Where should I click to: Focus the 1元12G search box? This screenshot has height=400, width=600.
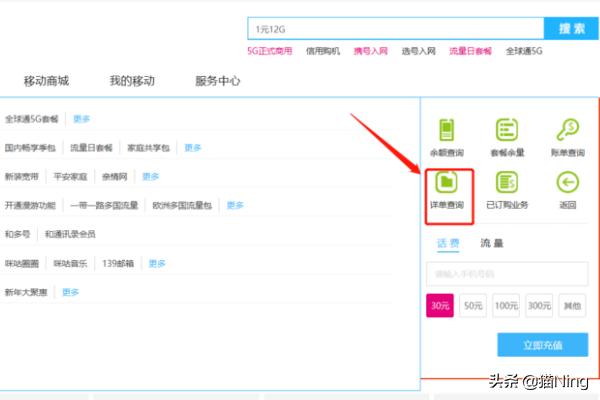coord(396,28)
